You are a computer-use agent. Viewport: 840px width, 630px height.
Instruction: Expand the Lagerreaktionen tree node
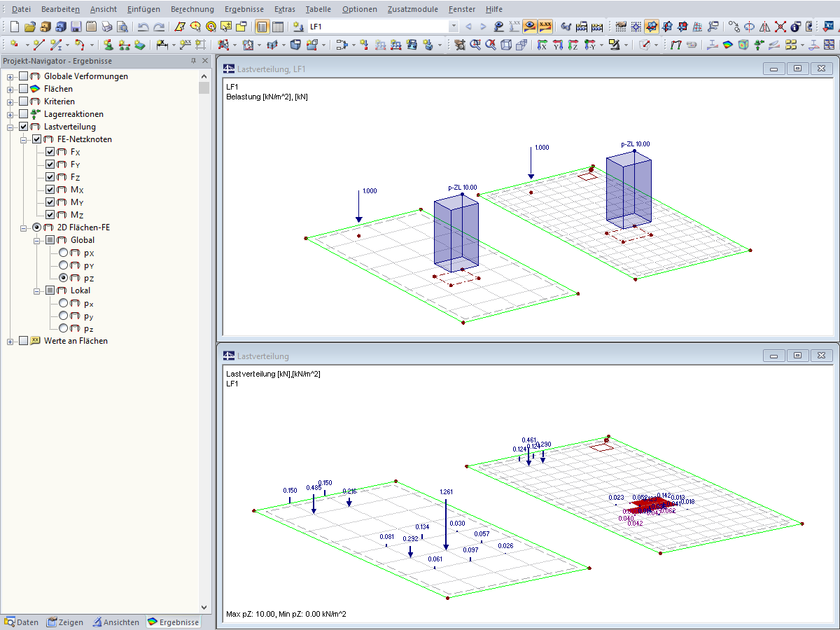(x=10, y=114)
